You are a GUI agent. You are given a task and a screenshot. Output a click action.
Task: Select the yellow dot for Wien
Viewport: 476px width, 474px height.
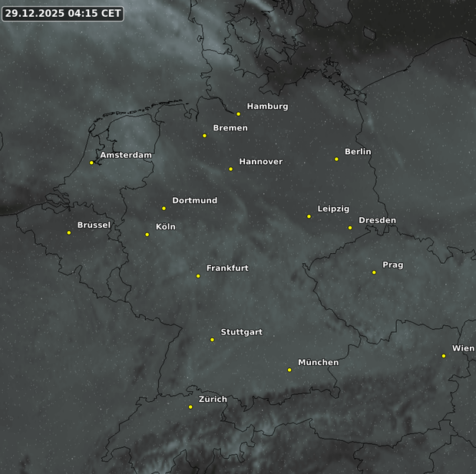coord(444,356)
